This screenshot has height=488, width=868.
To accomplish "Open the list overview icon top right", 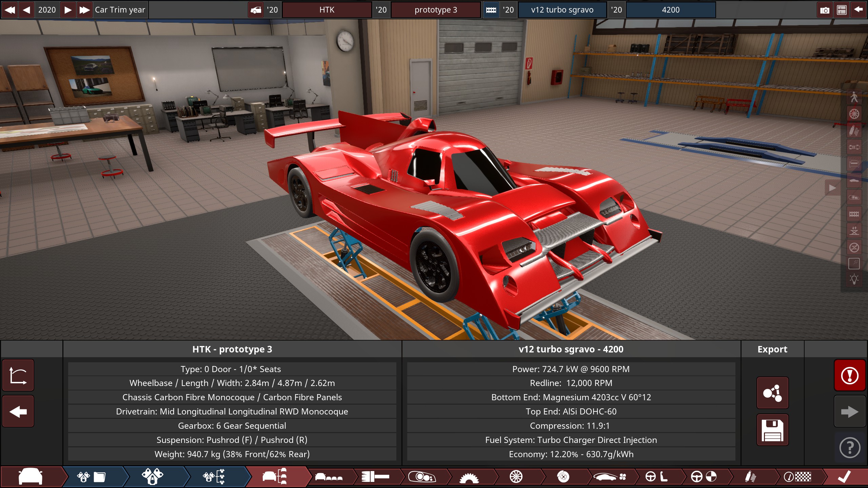I will 842,10.
